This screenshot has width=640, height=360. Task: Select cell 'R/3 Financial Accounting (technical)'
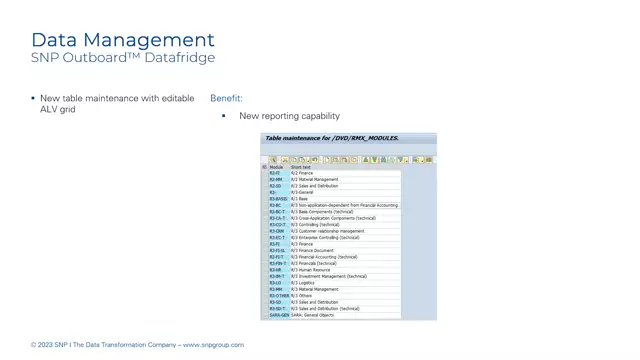(345, 257)
